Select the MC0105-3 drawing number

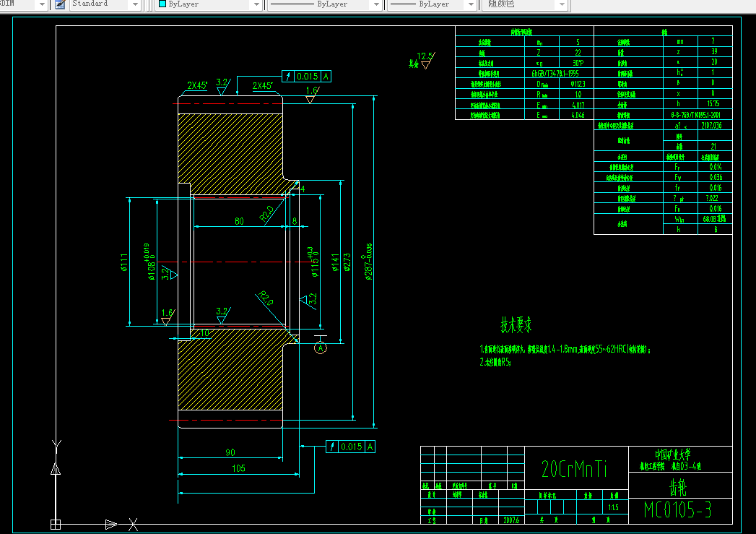[x=677, y=510]
